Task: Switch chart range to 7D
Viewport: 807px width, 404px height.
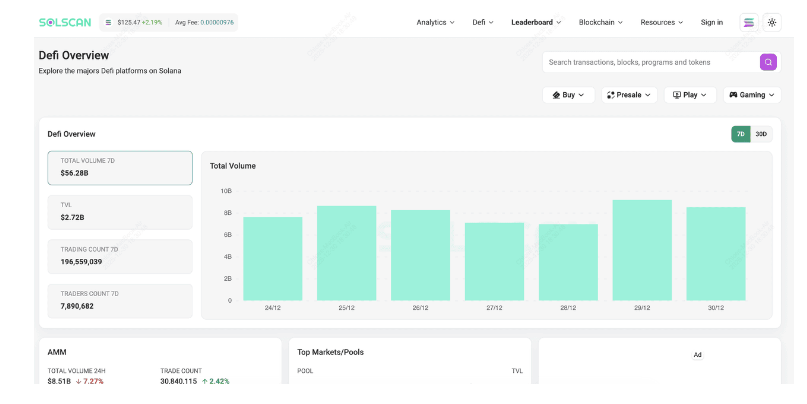Action: (741, 134)
